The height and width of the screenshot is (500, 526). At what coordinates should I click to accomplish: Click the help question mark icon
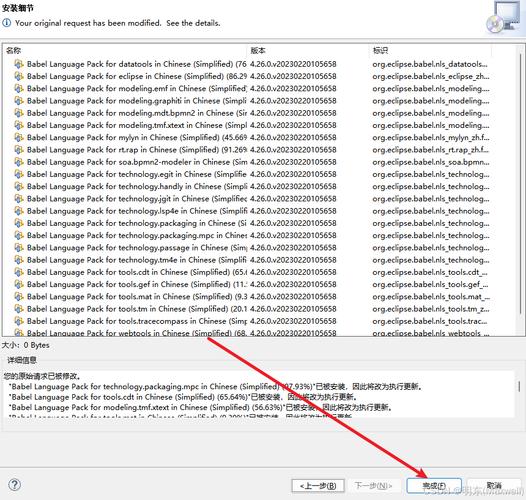(x=14, y=485)
